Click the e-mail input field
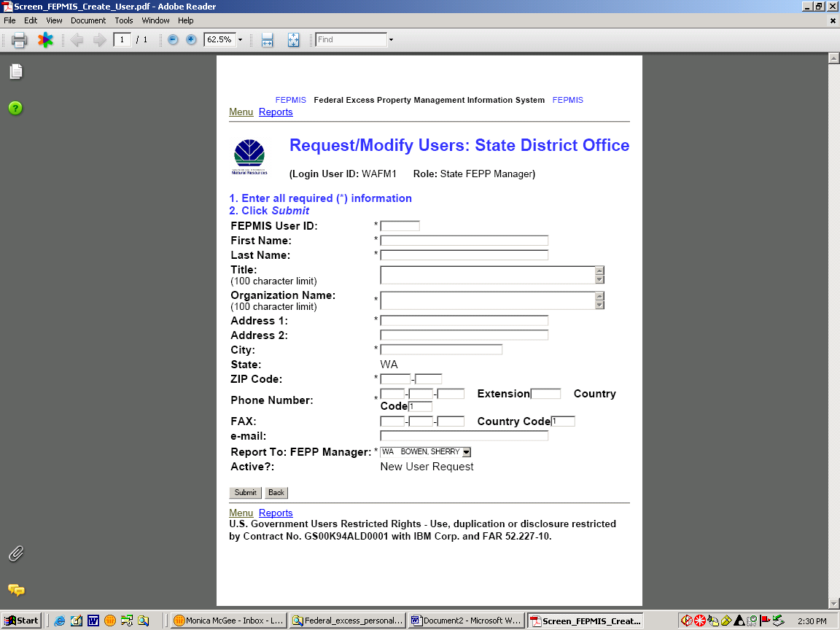This screenshot has width=840, height=630. coord(464,436)
